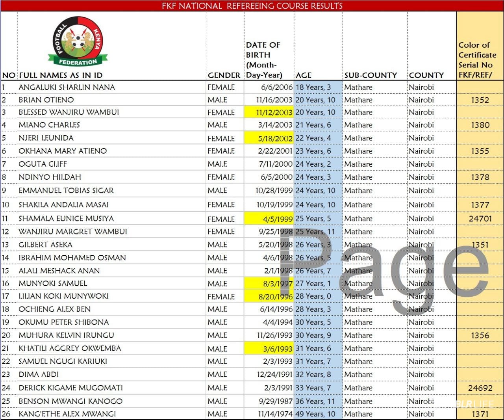
Task: Select the name SHAKILA ANDALIA MASAI
Action: pyautogui.click(x=64, y=204)
